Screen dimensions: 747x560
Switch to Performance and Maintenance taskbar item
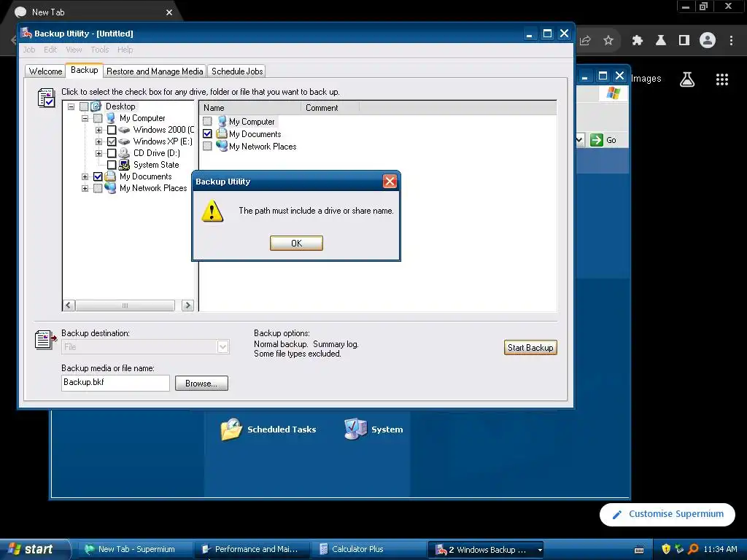252,550
